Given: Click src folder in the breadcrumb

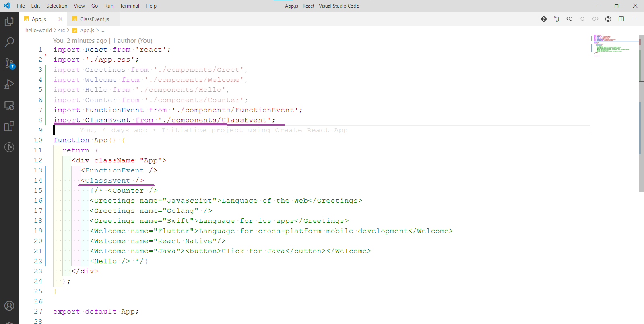Looking at the screenshot, I should [62, 30].
